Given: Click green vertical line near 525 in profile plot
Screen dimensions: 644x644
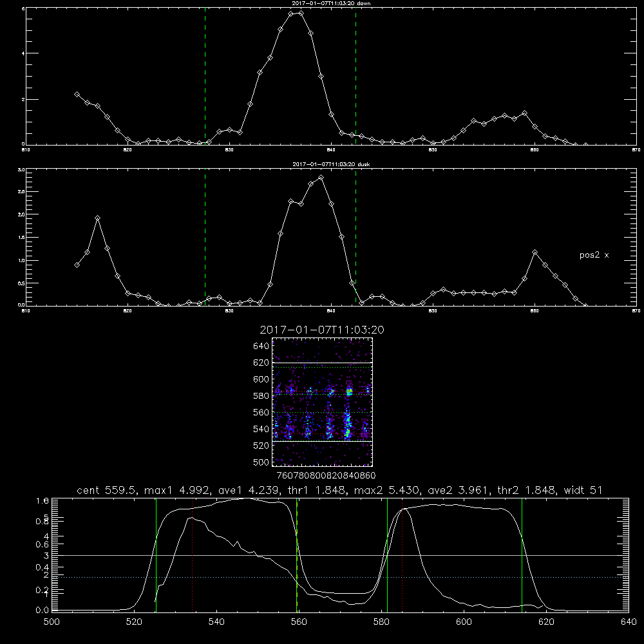Looking at the screenshot, I should click(x=156, y=555).
